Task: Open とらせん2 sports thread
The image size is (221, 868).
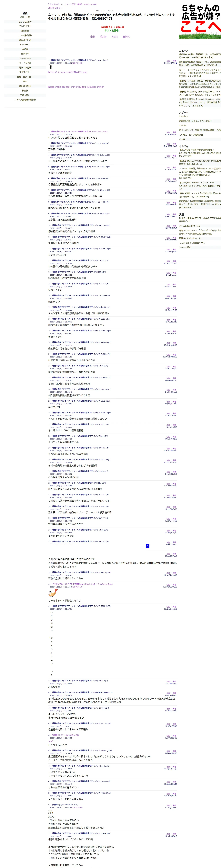Action: click(184, 116)
